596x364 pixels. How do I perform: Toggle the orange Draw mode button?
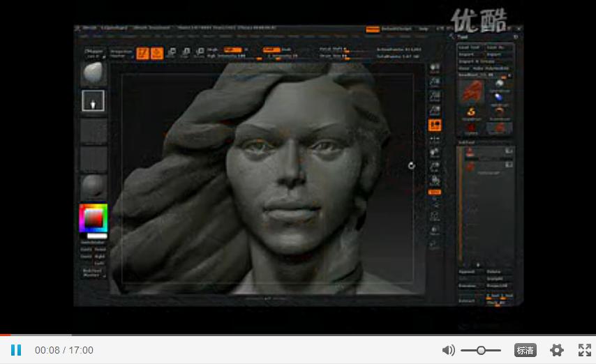pyautogui.click(x=157, y=53)
